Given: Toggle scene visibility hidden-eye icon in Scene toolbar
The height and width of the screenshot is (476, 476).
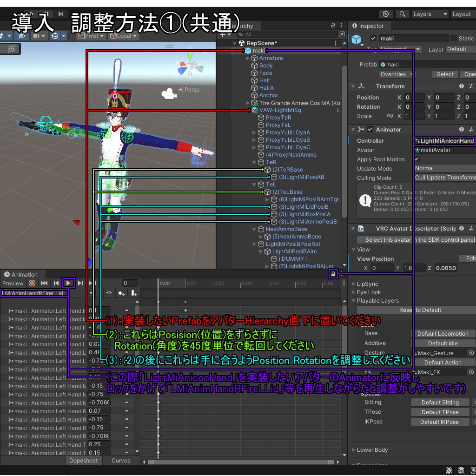Looking at the screenshot, I should [21, 36].
